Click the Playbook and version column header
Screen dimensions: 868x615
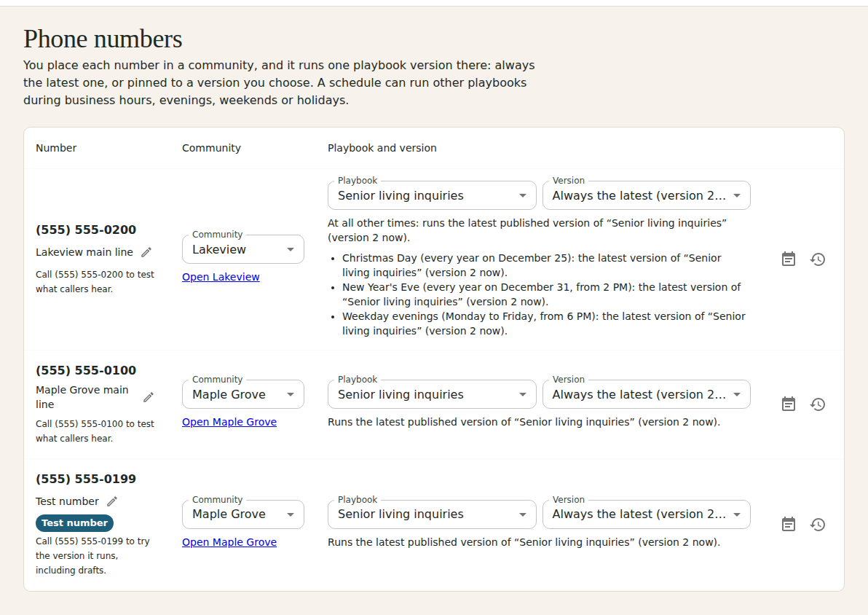coord(382,148)
